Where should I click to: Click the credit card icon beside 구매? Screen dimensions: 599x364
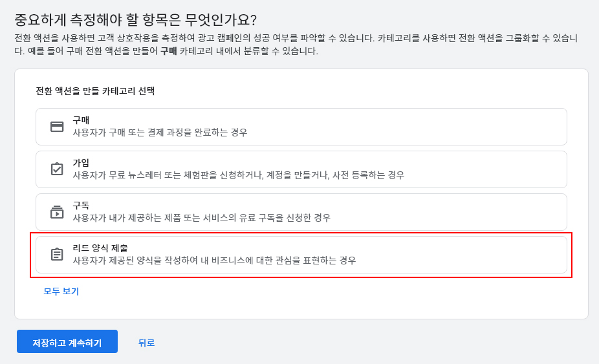click(57, 127)
